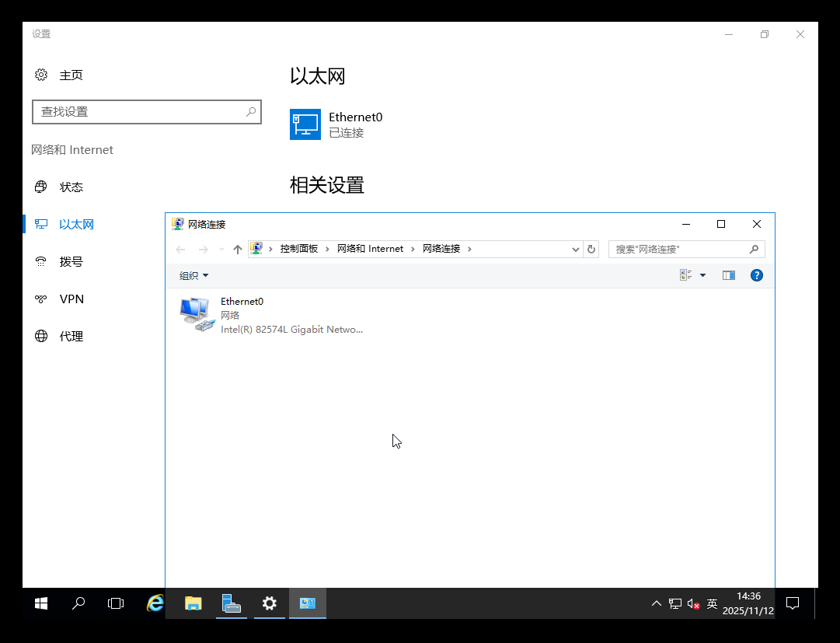Select the VPN icon in sidebar
The width and height of the screenshot is (840, 643).
[41, 299]
